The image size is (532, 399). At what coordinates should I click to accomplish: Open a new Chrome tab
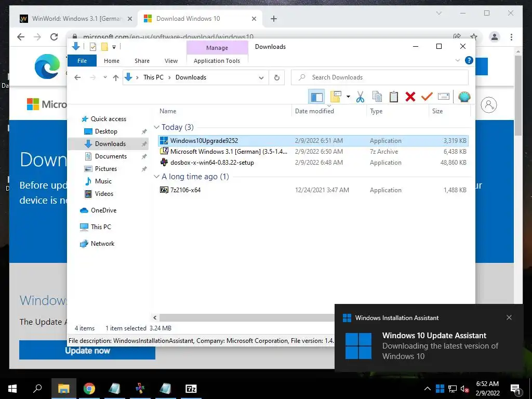pos(274,19)
